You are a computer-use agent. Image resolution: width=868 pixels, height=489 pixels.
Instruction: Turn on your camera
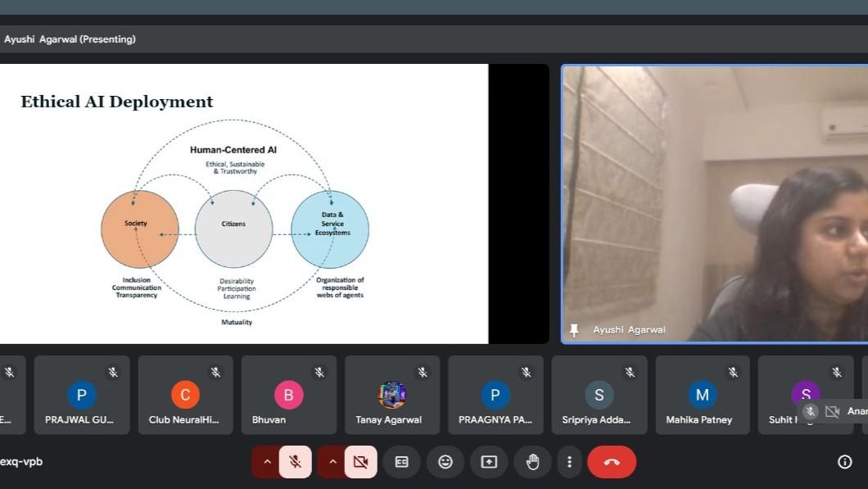(x=360, y=461)
